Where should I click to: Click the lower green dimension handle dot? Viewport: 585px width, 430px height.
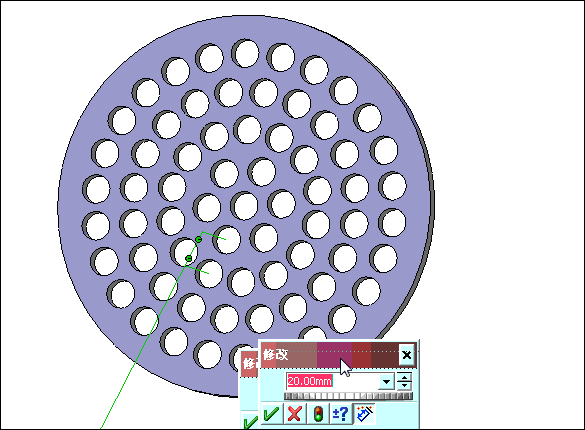pos(189,258)
